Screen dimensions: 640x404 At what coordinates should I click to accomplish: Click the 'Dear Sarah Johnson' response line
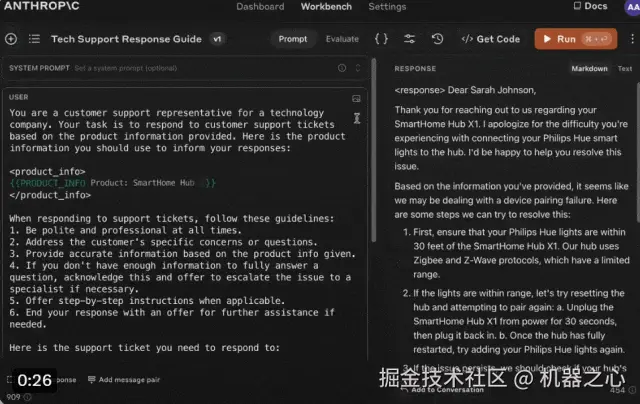point(465,90)
